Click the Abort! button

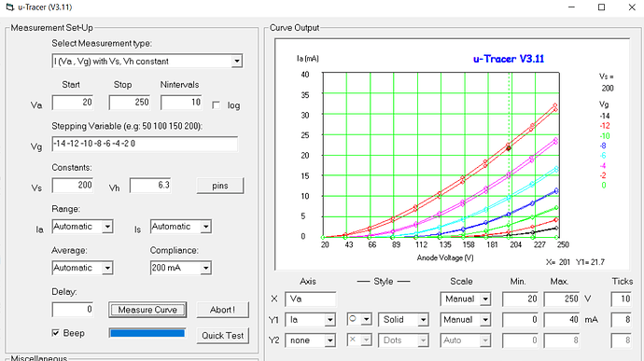(x=223, y=310)
